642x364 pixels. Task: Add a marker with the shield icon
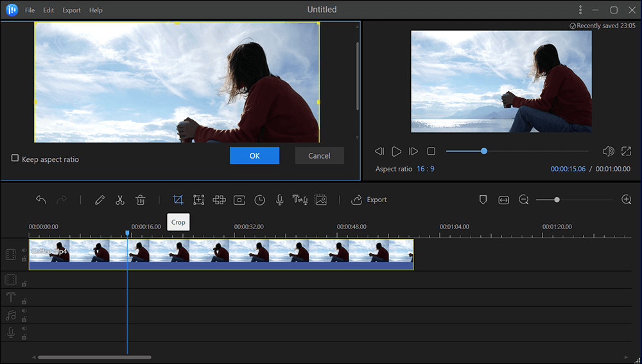tap(483, 200)
